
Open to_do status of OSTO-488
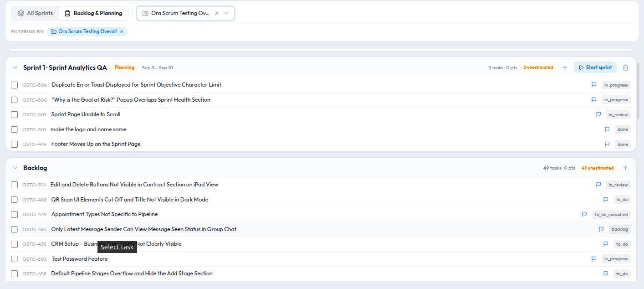click(x=622, y=200)
